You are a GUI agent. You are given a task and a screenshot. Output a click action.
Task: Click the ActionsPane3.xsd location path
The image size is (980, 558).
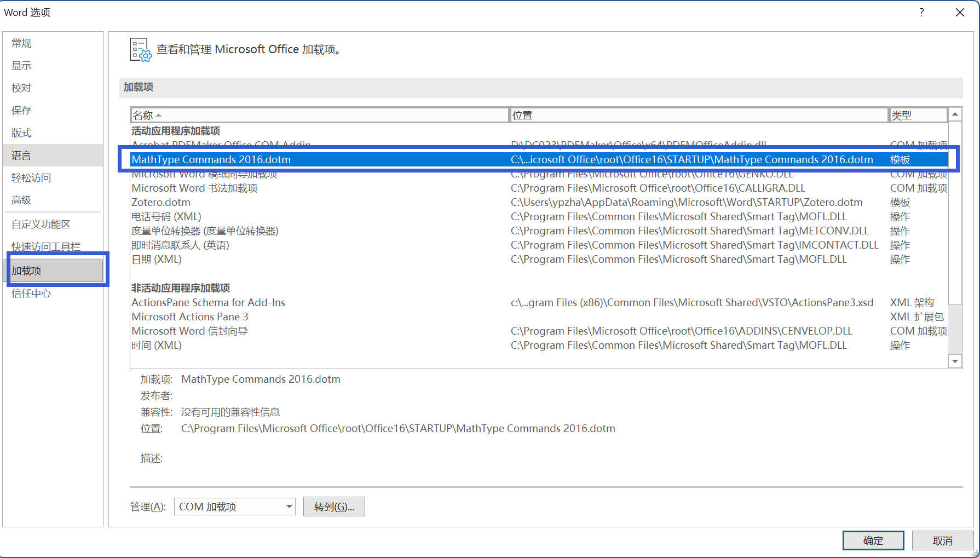[x=692, y=302]
